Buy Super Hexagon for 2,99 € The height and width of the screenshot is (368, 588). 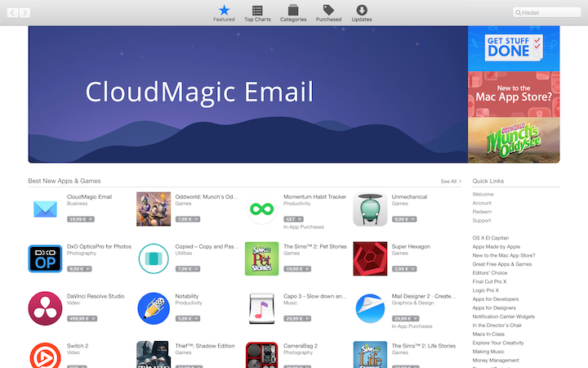click(x=399, y=269)
